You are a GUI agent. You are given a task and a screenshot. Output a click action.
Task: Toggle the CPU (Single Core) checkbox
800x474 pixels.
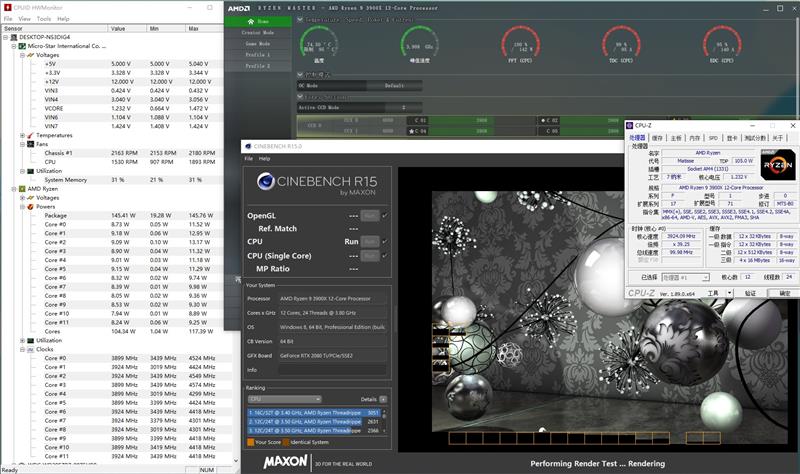384,255
